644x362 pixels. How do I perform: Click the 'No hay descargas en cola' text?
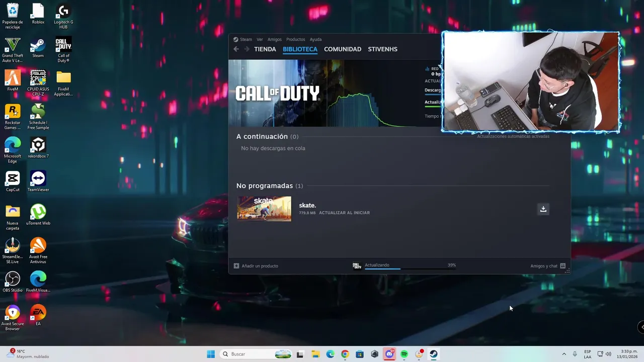(x=273, y=148)
